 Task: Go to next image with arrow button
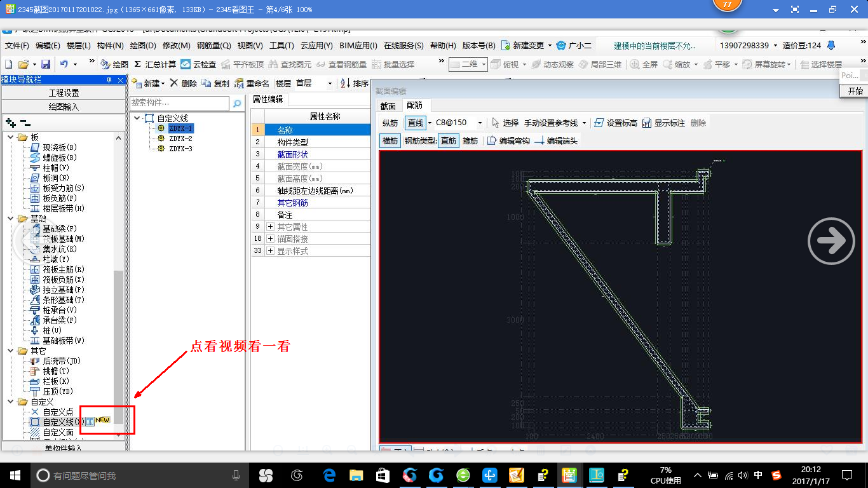[x=831, y=241]
